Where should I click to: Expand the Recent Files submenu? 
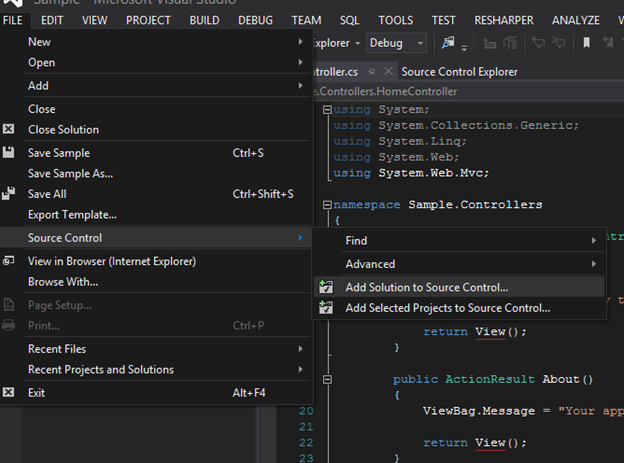pyautogui.click(x=300, y=349)
